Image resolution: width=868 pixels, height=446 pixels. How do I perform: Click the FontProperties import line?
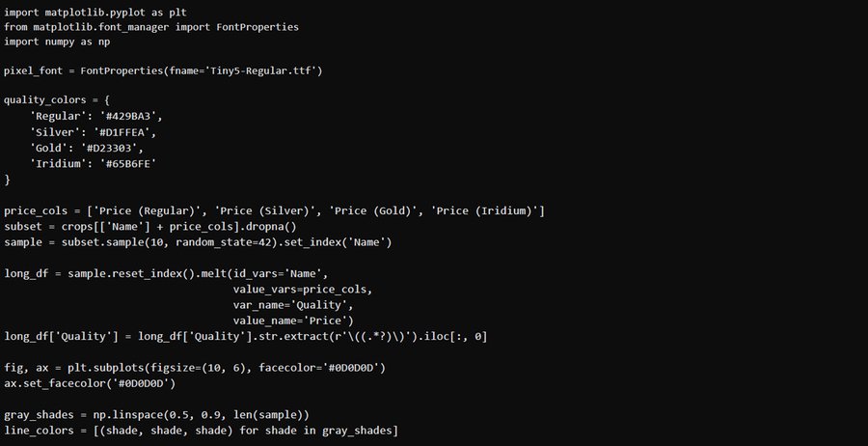coord(150,27)
